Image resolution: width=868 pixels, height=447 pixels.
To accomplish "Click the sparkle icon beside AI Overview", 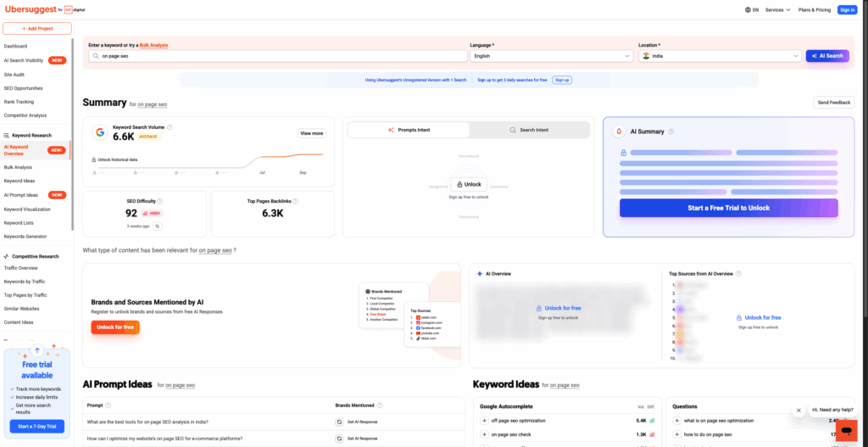I will [x=480, y=274].
